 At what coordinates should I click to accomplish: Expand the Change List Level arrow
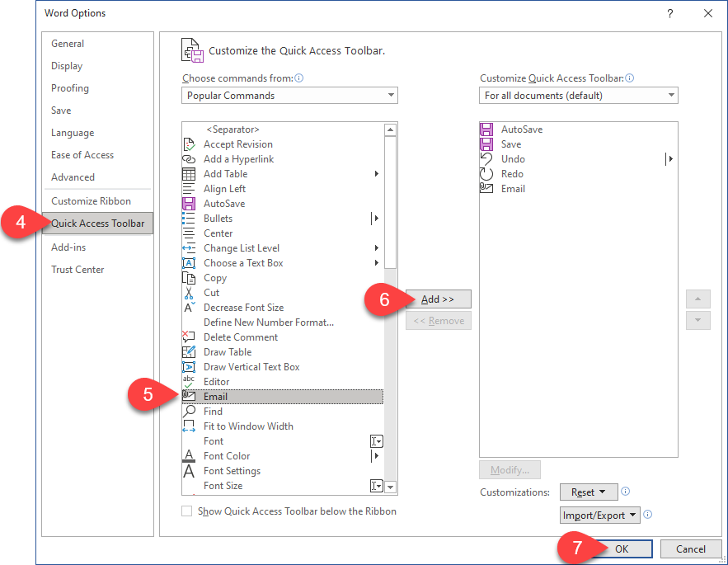click(377, 248)
